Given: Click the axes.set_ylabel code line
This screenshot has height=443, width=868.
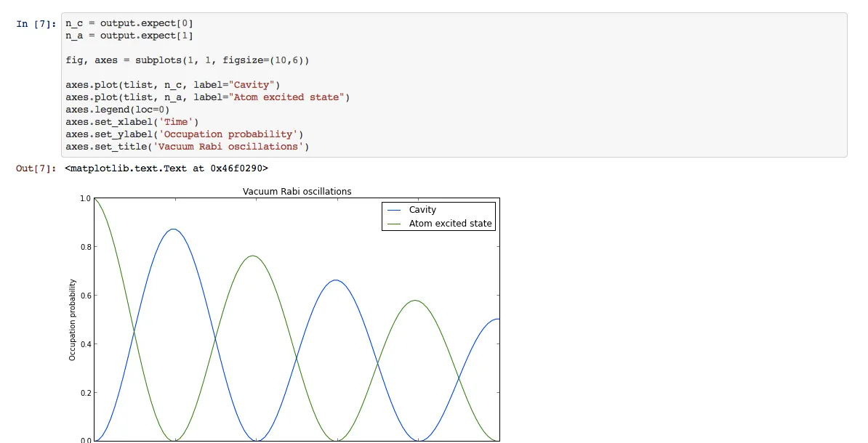Looking at the screenshot, I should coord(184,134).
